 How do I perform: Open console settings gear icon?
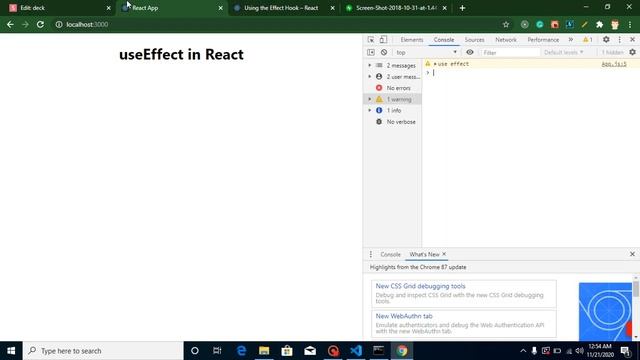(632, 52)
